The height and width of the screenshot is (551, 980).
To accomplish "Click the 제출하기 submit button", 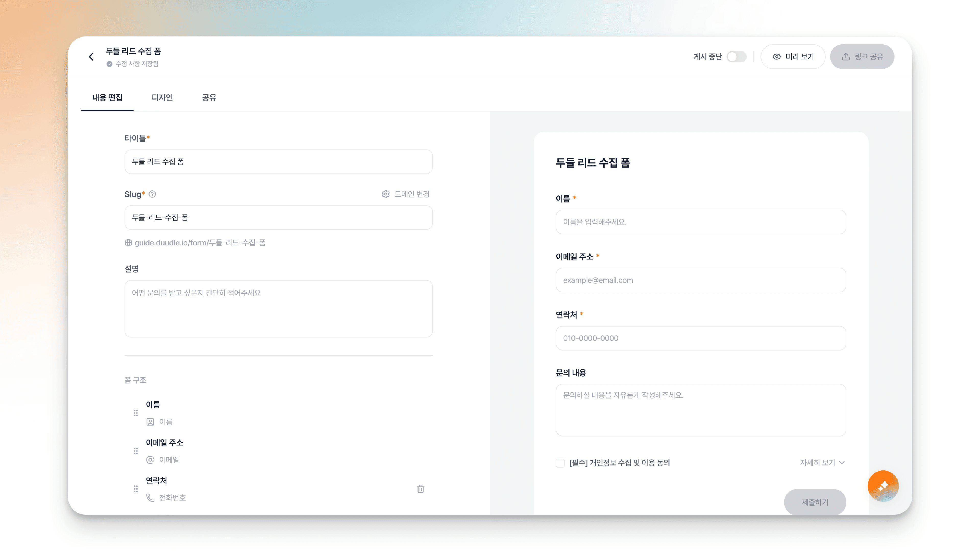I will (815, 502).
